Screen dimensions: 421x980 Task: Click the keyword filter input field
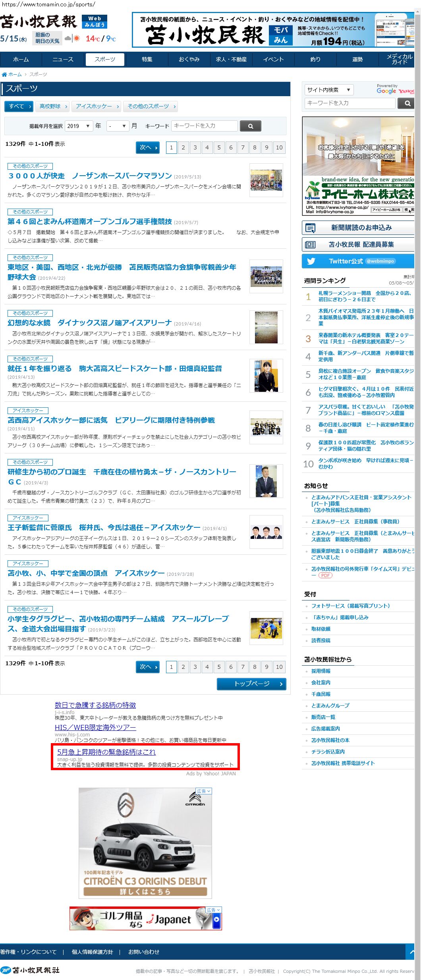(x=205, y=126)
